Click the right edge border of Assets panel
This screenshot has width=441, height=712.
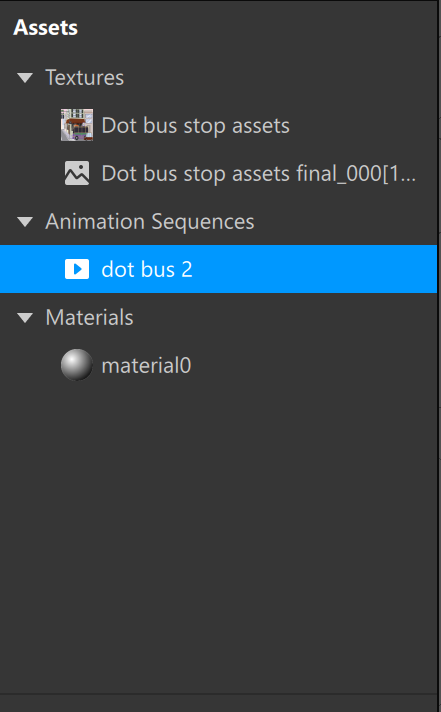438,356
